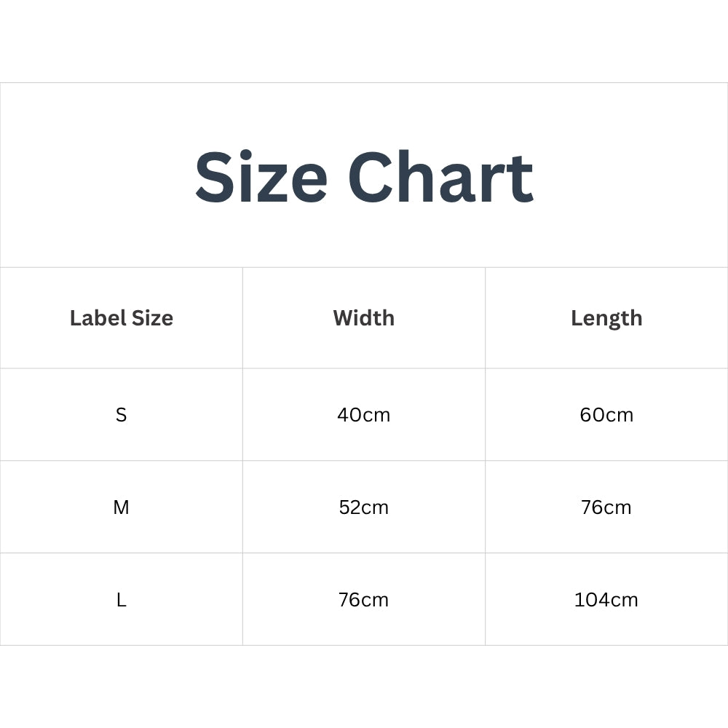
Task: Click the table's bottom border under L row
Action: pyautogui.click(x=364, y=645)
